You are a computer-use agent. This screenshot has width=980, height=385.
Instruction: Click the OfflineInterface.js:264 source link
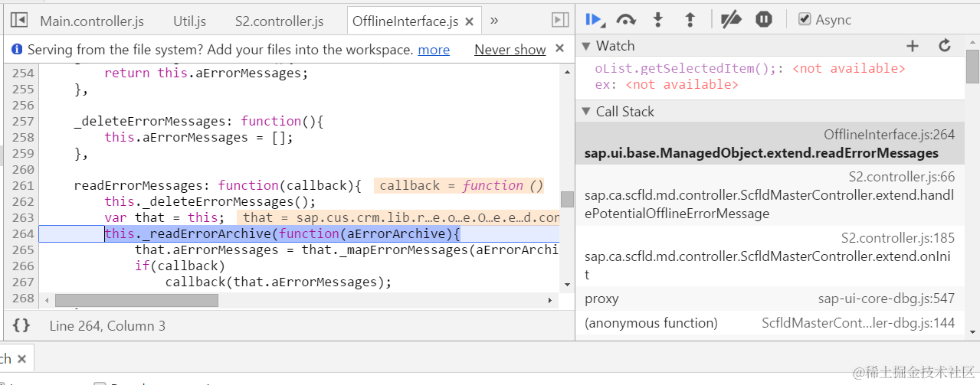pos(889,135)
